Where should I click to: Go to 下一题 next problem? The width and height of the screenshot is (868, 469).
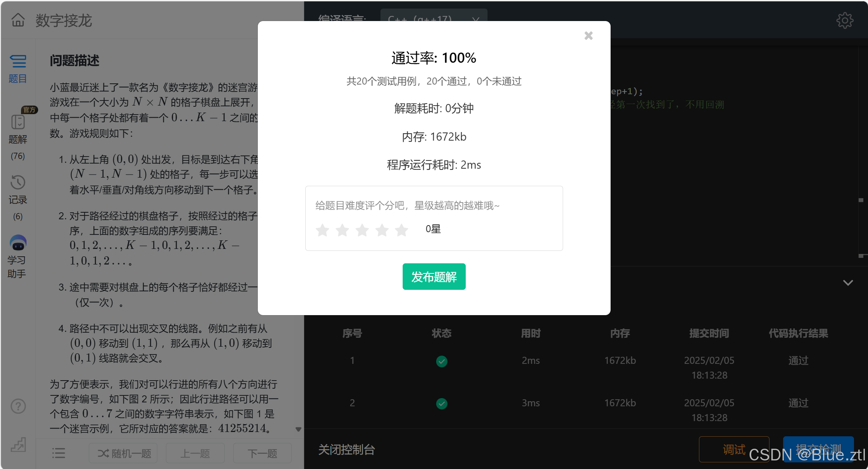(x=262, y=453)
